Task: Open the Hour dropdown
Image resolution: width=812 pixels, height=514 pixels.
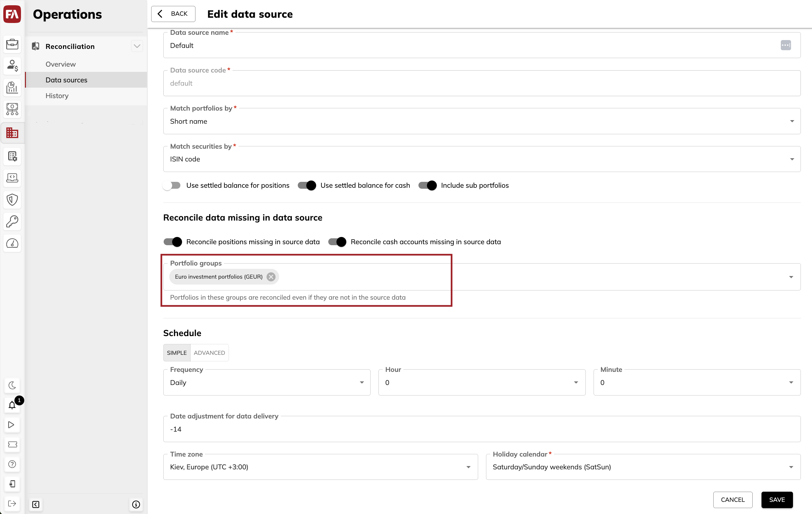Action: tap(481, 382)
